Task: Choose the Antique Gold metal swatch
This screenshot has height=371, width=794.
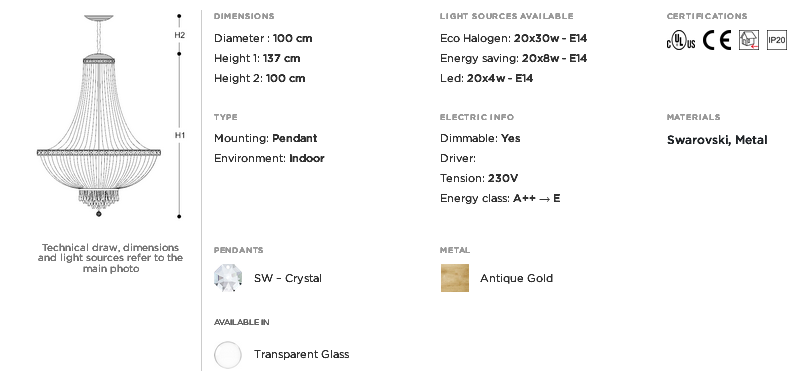Action: click(x=455, y=278)
